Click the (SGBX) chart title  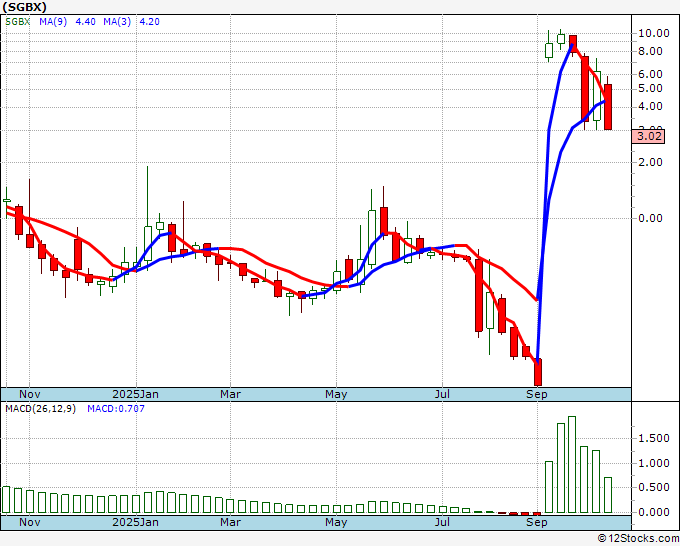pos(25,7)
